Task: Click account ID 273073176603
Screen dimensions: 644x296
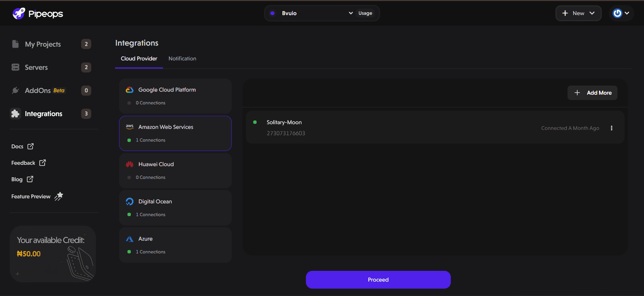Action: [x=286, y=133]
